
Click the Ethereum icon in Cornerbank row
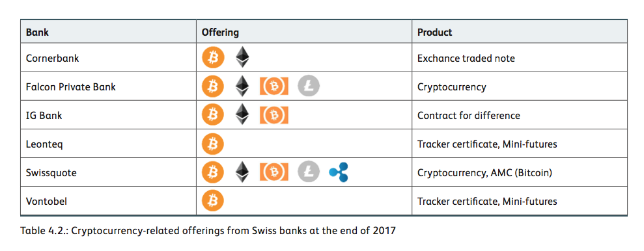(x=243, y=57)
